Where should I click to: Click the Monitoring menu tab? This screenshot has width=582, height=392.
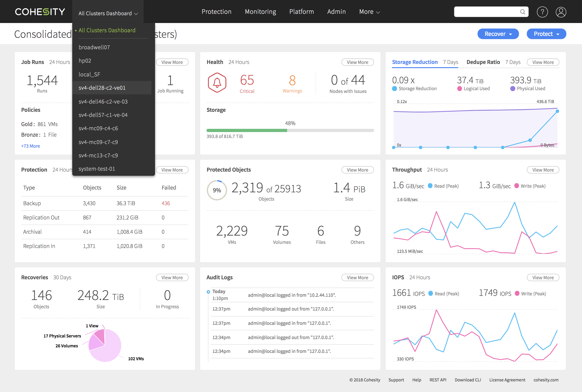pos(261,11)
